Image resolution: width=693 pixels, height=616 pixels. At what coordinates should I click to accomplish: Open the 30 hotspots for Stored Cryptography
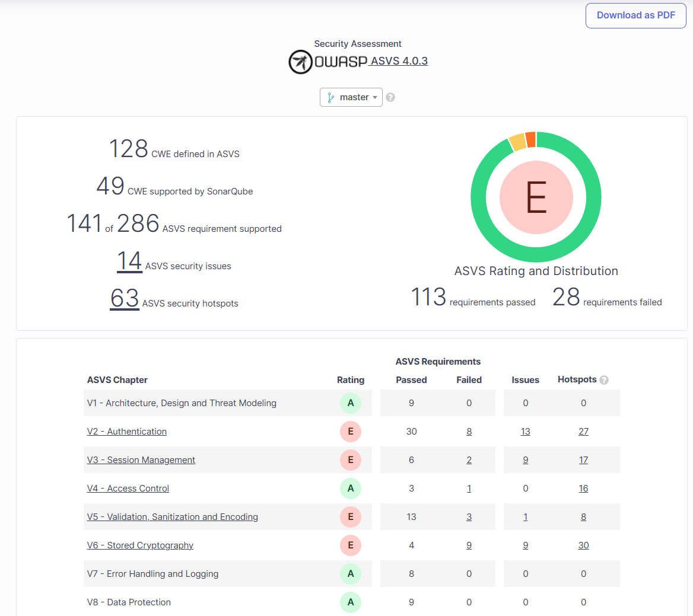pos(583,545)
